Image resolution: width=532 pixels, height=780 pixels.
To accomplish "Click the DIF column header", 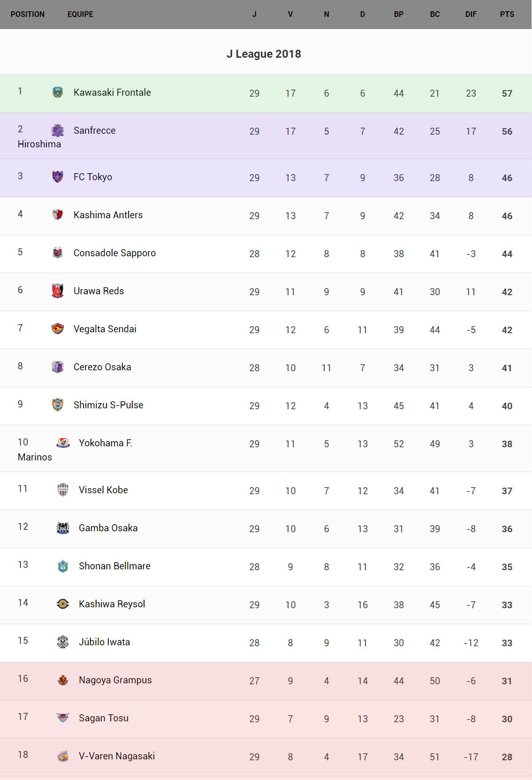I will 471,15.
